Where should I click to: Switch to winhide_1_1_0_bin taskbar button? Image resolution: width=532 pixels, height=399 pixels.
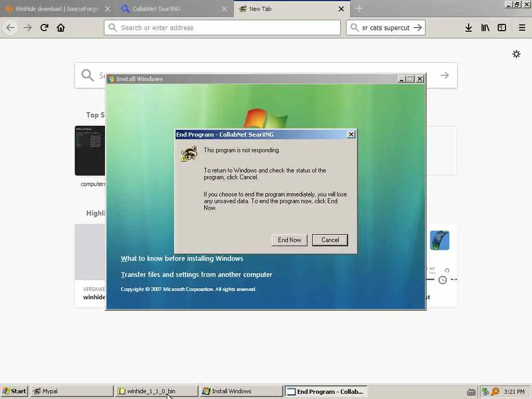[x=156, y=391]
